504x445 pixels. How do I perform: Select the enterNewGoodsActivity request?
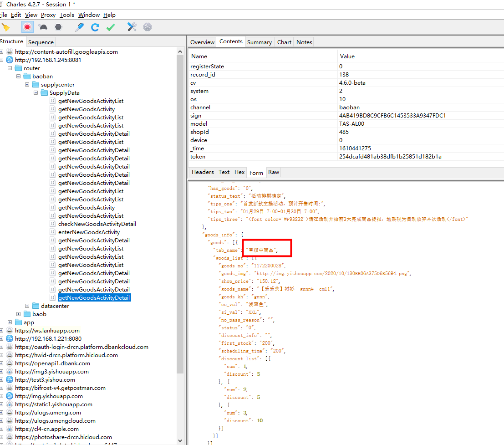click(x=89, y=232)
